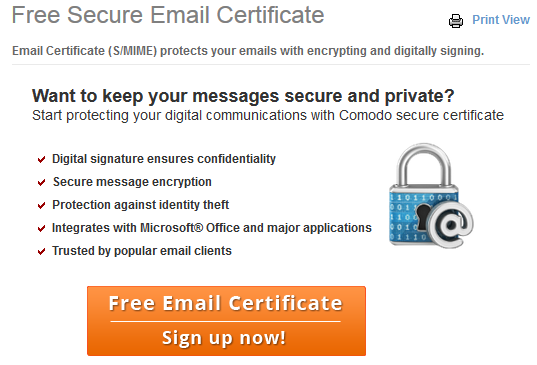Click the S/MIME description subtitle text

click(x=248, y=51)
